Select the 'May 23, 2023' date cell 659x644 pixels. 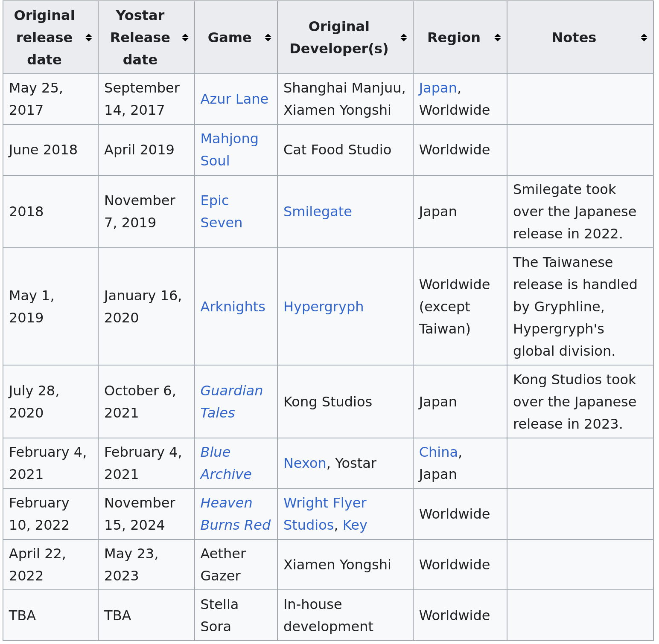point(146,565)
